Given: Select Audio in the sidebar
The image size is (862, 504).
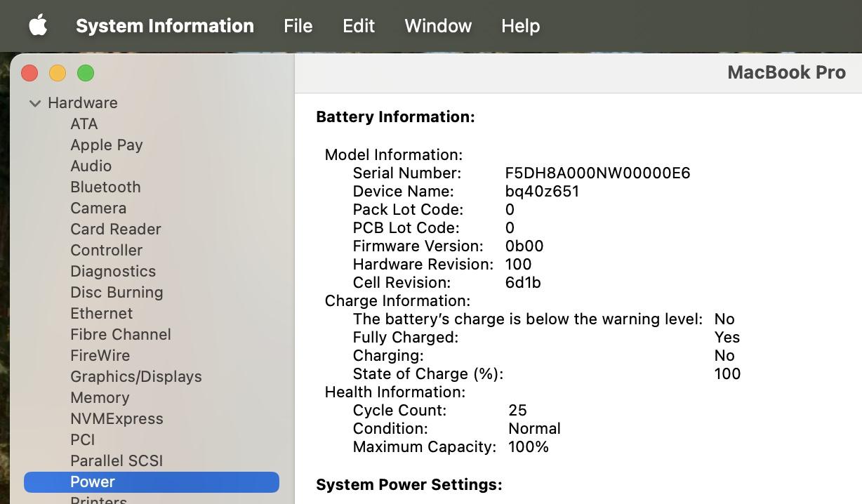Looking at the screenshot, I should [x=91, y=166].
